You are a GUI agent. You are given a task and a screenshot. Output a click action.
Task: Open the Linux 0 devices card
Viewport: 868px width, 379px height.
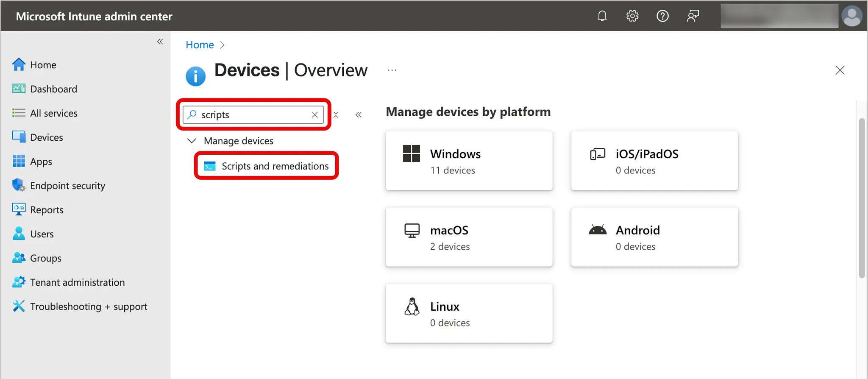469,313
